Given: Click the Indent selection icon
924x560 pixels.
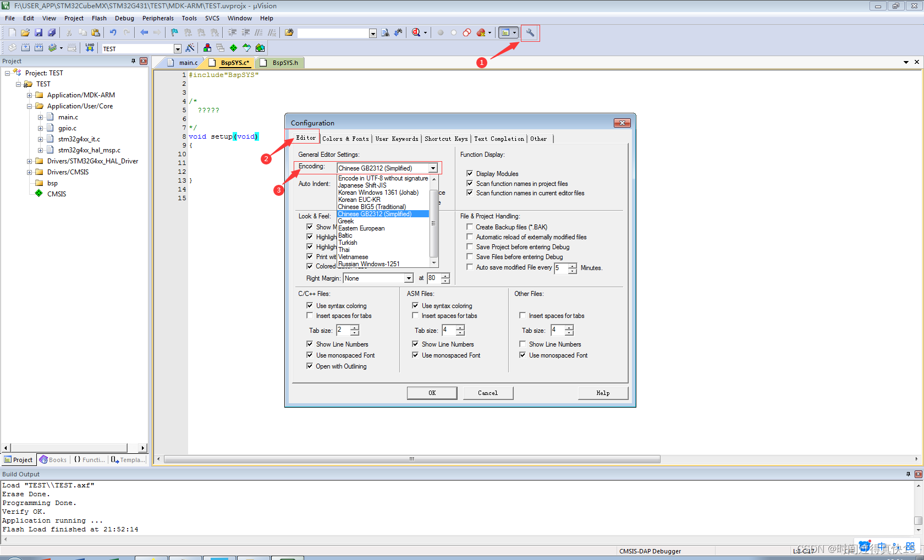Looking at the screenshot, I should point(232,32).
